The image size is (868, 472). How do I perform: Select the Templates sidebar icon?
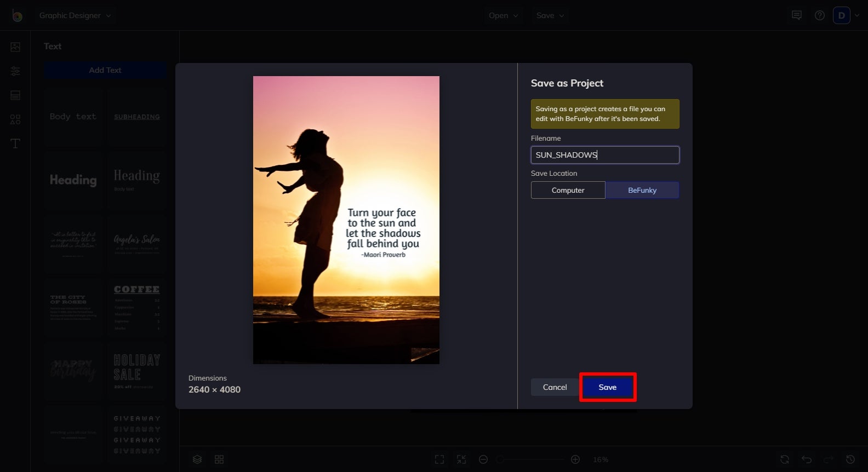(15, 95)
